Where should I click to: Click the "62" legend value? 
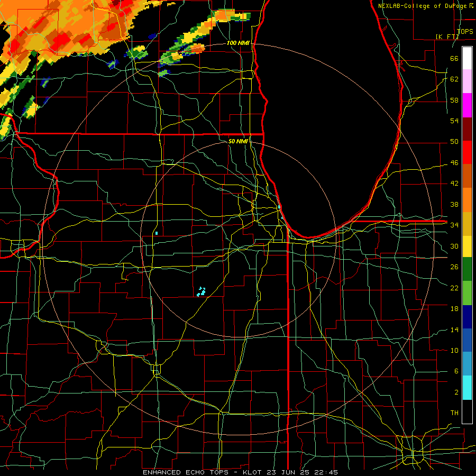point(454,79)
